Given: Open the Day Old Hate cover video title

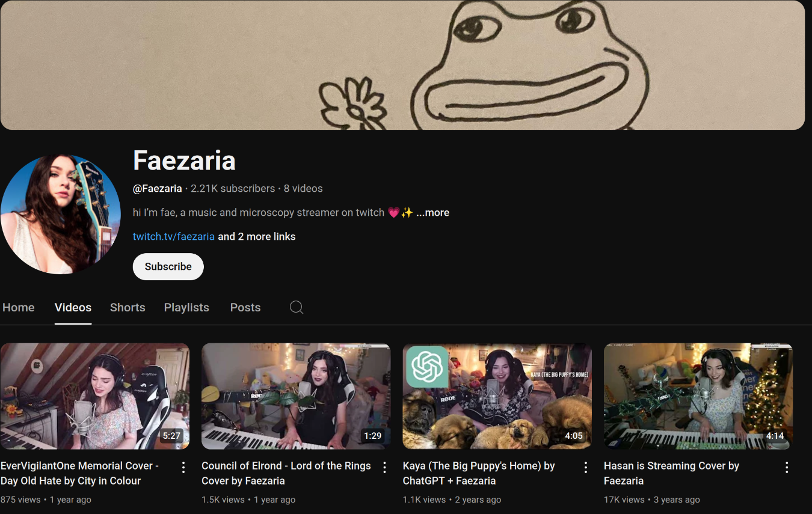Looking at the screenshot, I should pos(80,473).
